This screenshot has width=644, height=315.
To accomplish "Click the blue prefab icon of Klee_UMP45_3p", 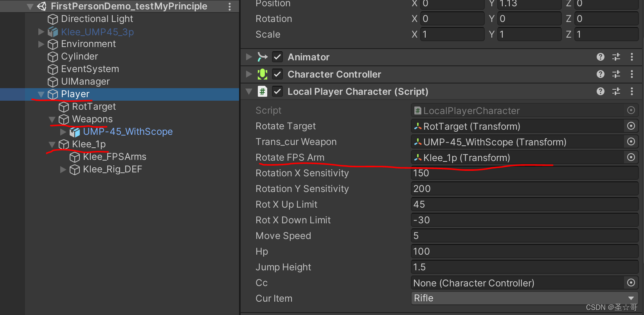I will pos(52,32).
